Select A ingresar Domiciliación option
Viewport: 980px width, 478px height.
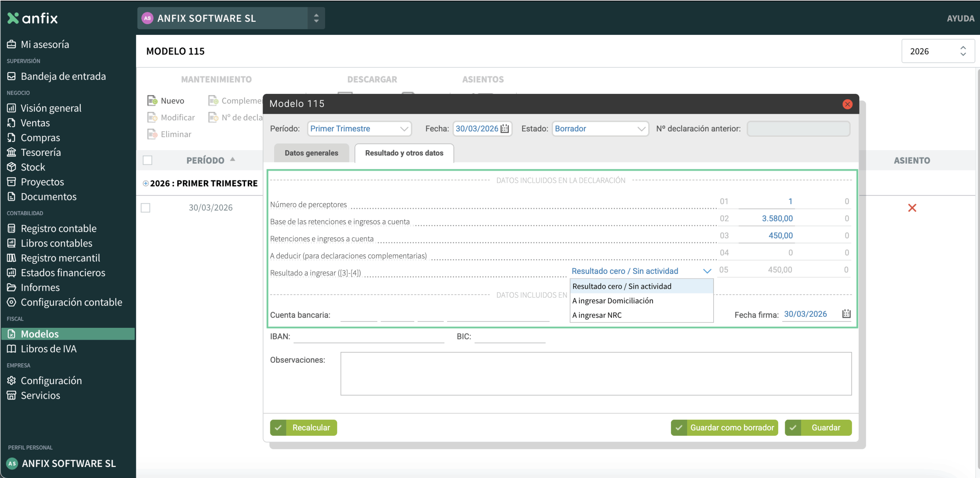613,301
